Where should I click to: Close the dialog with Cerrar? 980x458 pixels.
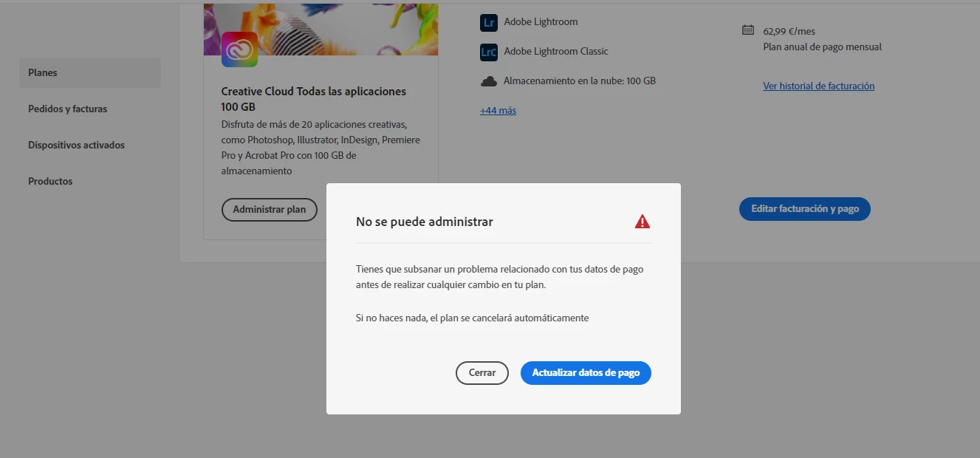(x=482, y=373)
